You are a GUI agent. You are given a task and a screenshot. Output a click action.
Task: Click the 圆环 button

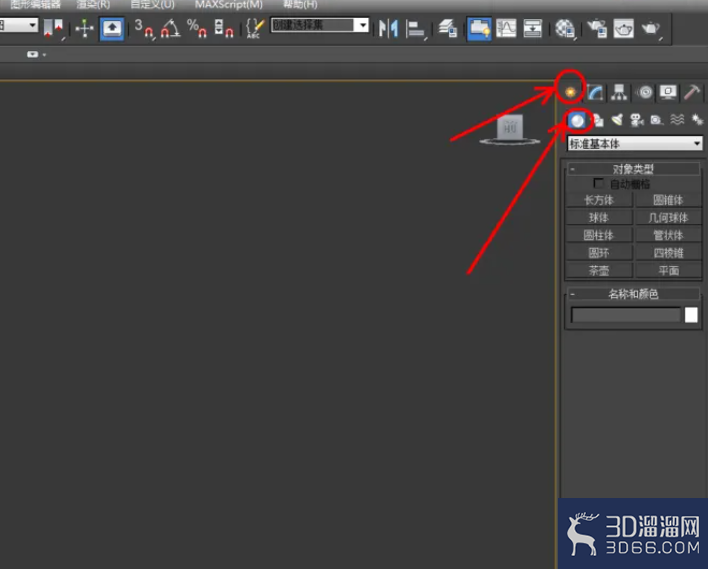(599, 252)
